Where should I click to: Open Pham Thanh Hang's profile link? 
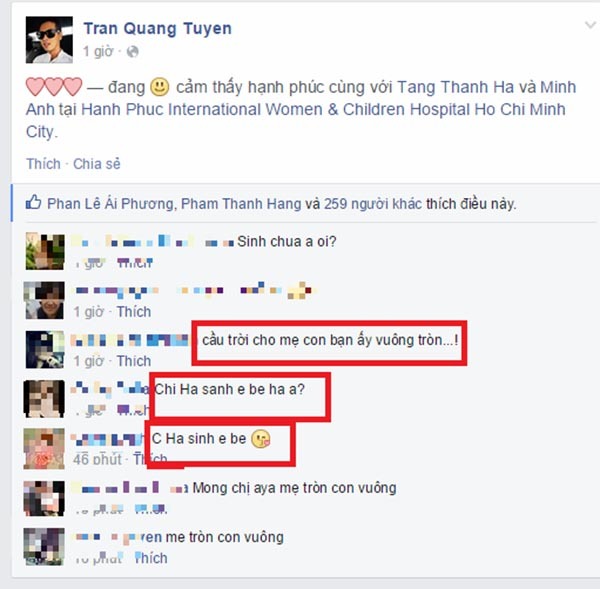[x=241, y=204]
